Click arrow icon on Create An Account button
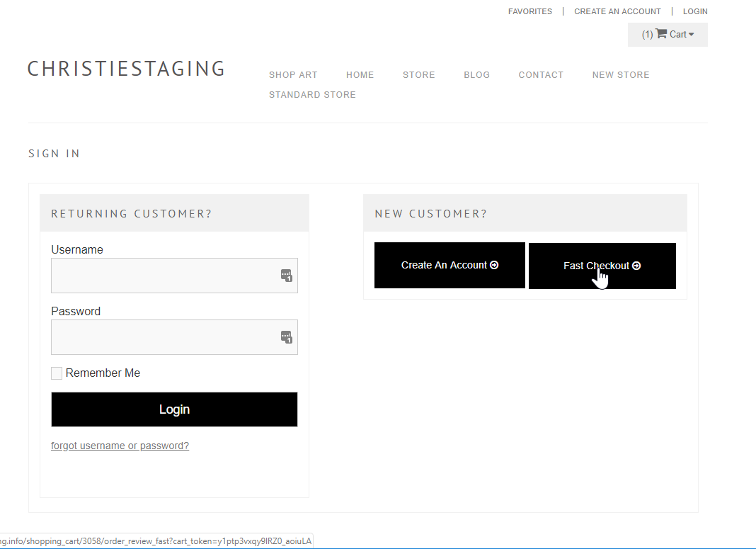 coord(494,265)
